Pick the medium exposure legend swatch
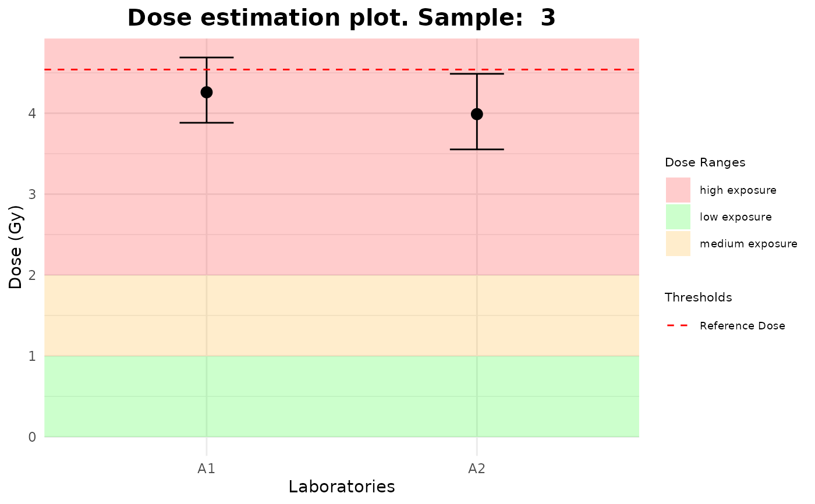The width and height of the screenshot is (815, 504). [678, 244]
